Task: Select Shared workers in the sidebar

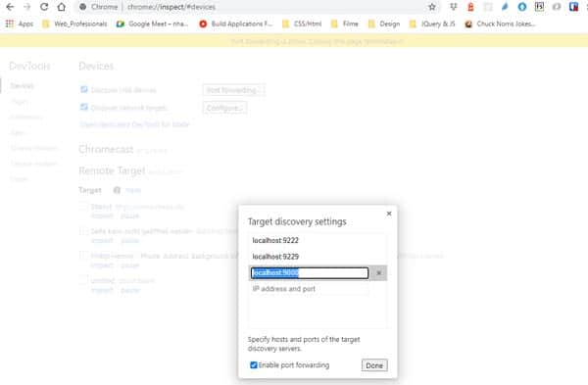Action: pos(34,148)
